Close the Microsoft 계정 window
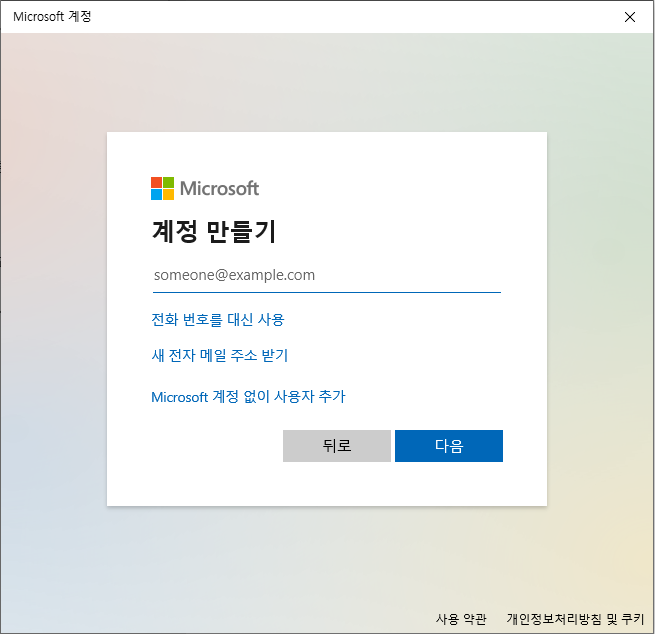The image size is (655, 634). click(x=630, y=17)
